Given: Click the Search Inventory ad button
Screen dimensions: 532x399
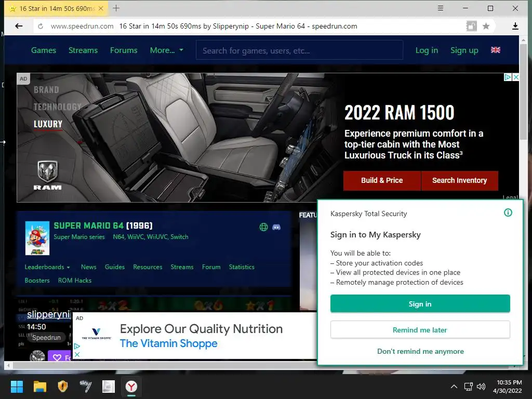Looking at the screenshot, I should [459, 180].
